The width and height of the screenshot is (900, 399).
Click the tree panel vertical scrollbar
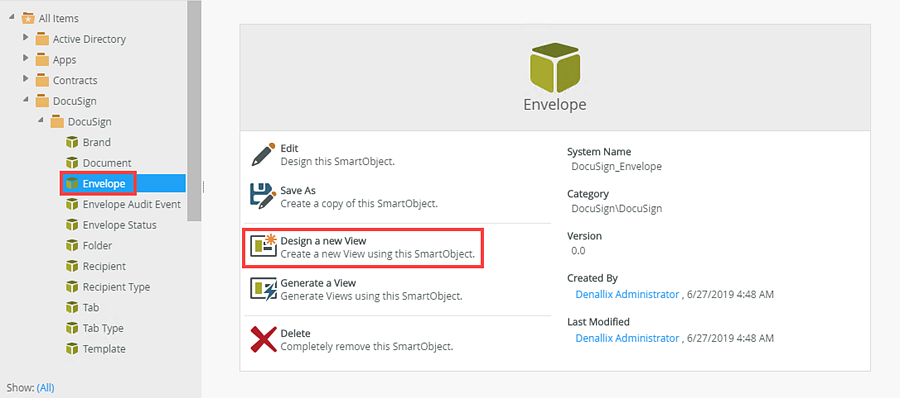click(x=194, y=111)
